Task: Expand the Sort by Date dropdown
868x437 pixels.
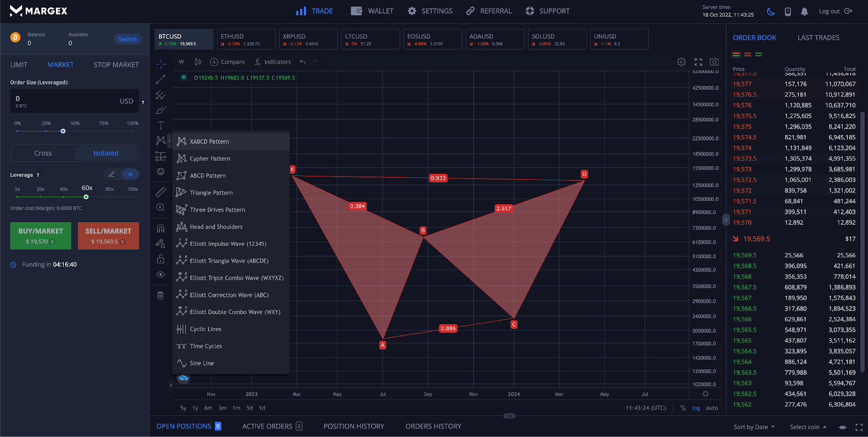Action: [x=754, y=427]
